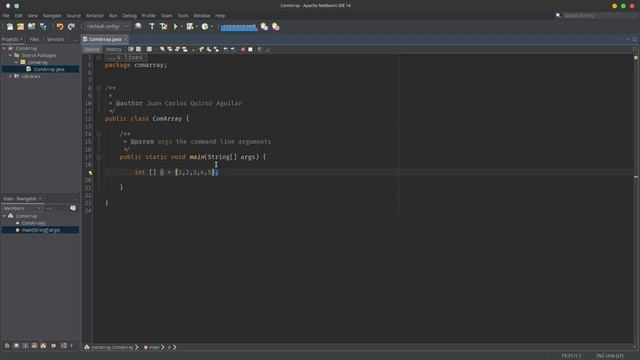The width and height of the screenshot is (640, 360).
Task: Open the Run Project dropdown arrow
Action: pos(182,27)
